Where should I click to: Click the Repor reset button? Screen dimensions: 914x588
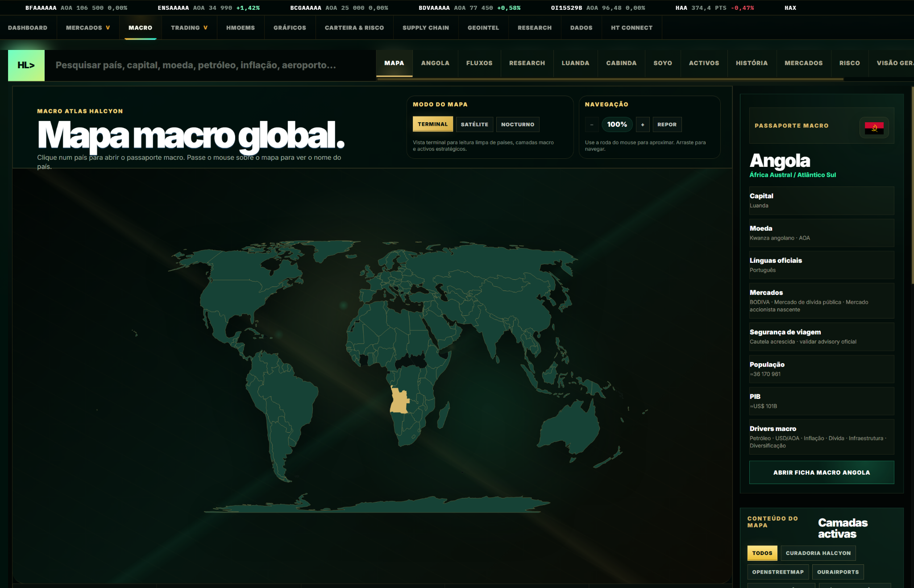(667, 124)
